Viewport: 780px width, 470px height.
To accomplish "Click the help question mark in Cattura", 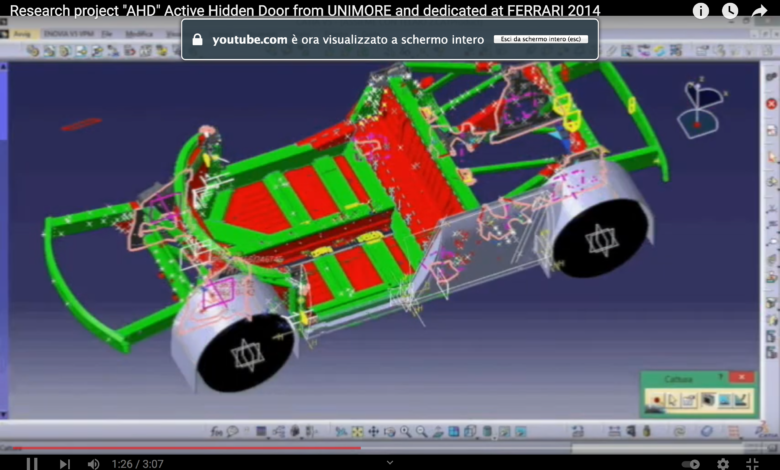I will [720, 378].
